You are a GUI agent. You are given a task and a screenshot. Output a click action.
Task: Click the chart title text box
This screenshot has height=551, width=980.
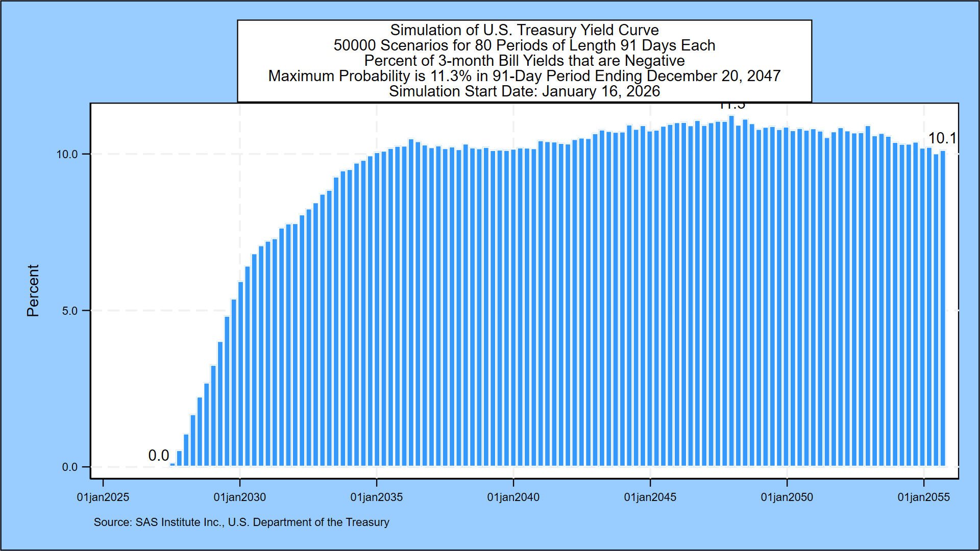point(524,61)
